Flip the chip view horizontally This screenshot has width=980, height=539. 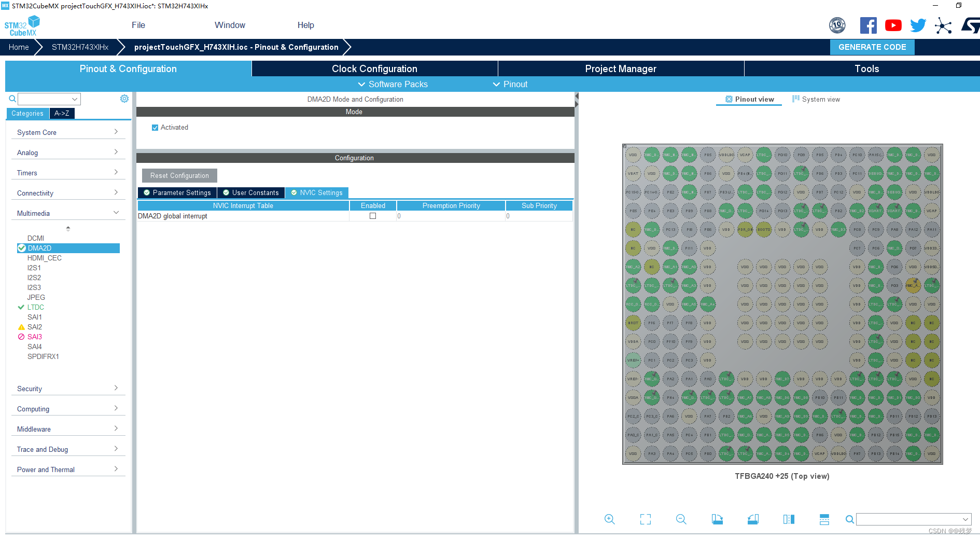click(789, 519)
